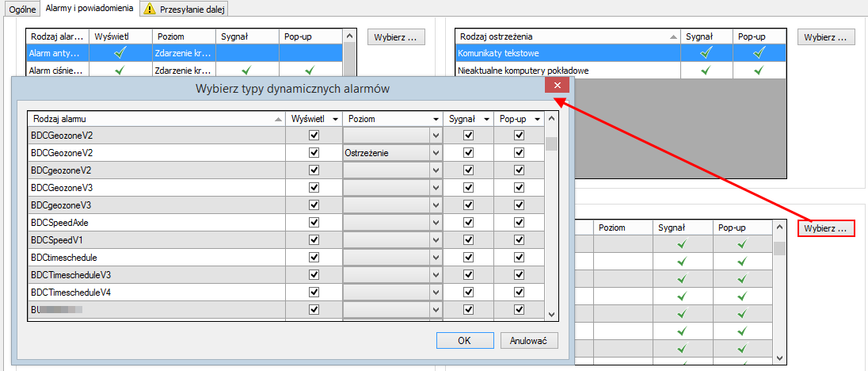868x371 pixels.
Task: Click Wyświetl checkmark in Alarm anty row
Action: click(x=120, y=53)
